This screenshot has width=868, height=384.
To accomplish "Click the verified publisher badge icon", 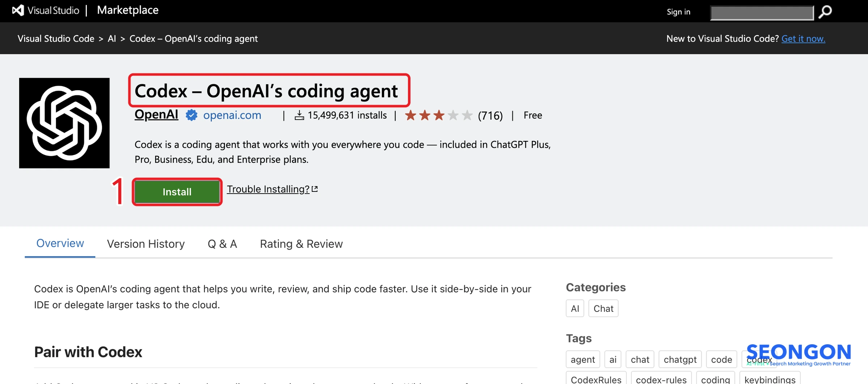I will tap(191, 115).
